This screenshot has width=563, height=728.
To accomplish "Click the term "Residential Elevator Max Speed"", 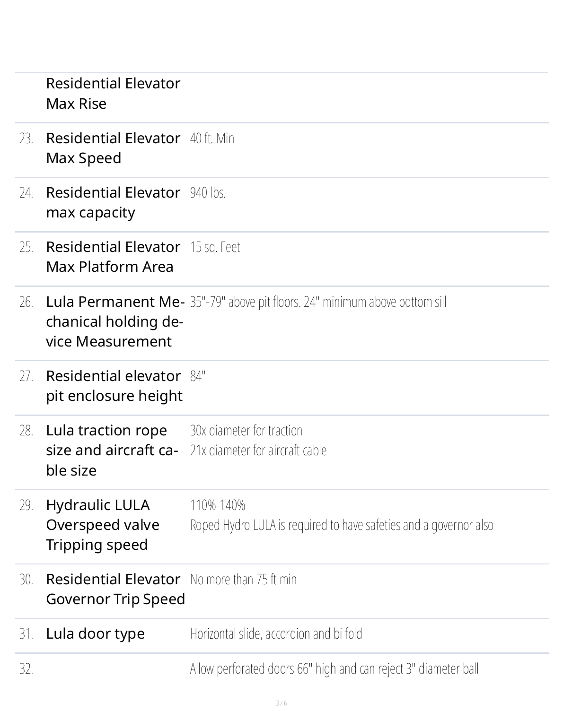I will (113, 148).
